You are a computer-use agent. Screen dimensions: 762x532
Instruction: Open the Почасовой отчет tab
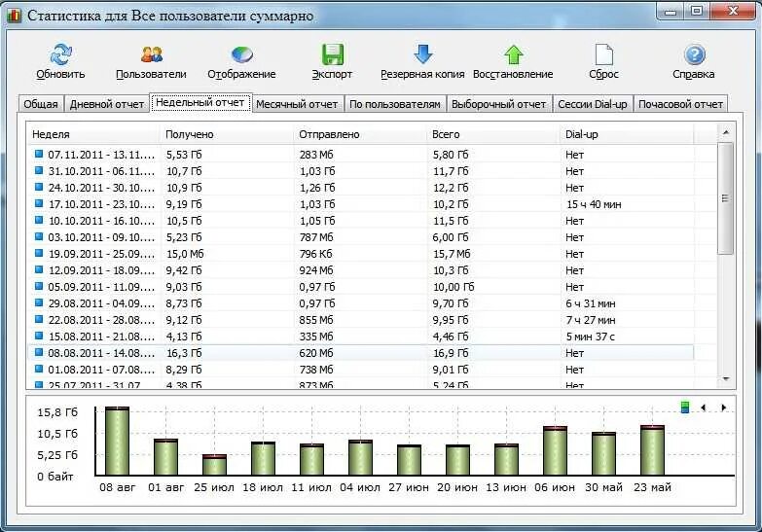[680, 104]
